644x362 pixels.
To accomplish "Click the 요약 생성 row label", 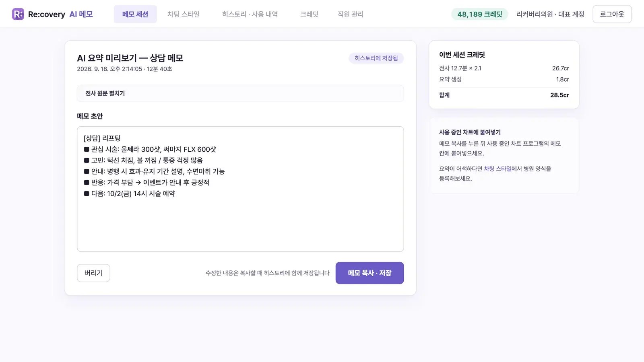I will coord(450,79).
